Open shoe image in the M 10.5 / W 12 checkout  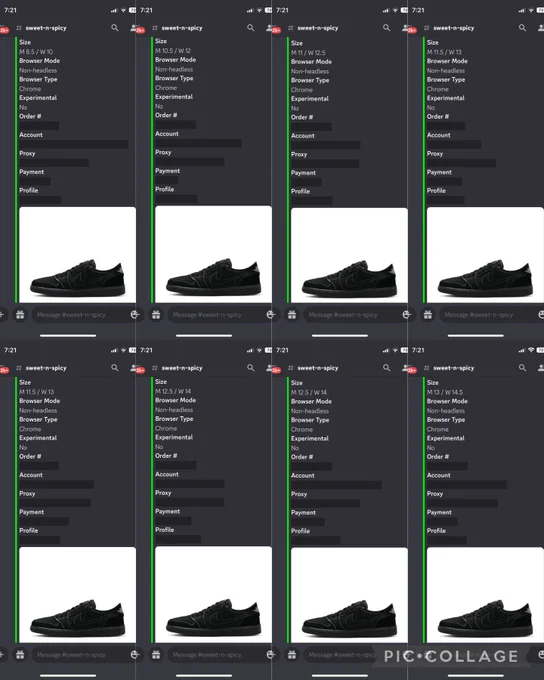tap(213, 254)
